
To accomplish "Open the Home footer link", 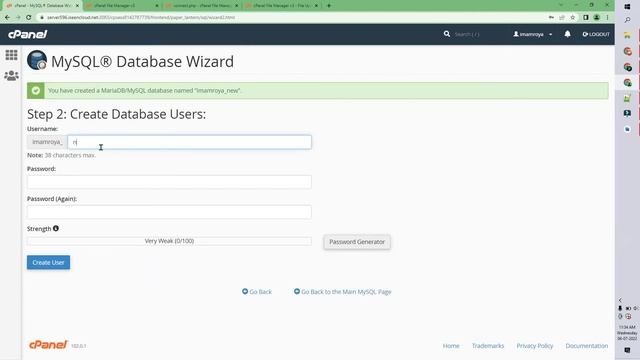I will pos(451,346).
